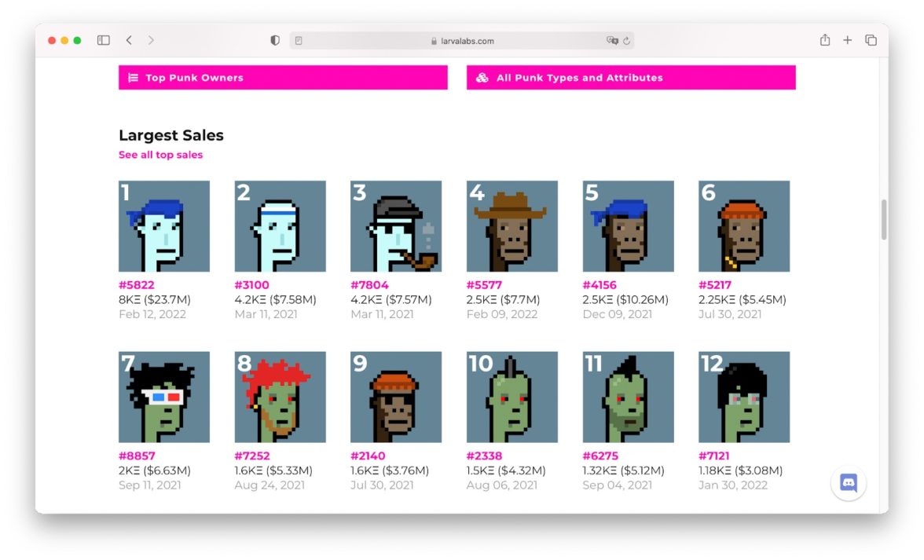Toggle the Safari sidebar
Screen dimensions: 924x560
103,40
